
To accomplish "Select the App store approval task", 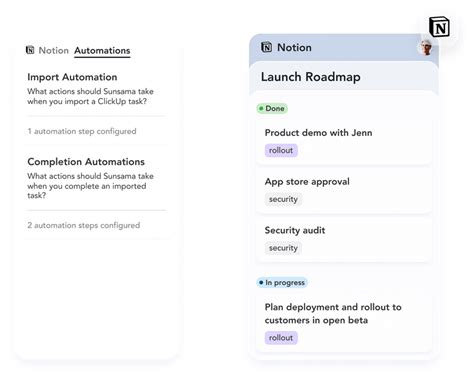I will click(344, 190).
